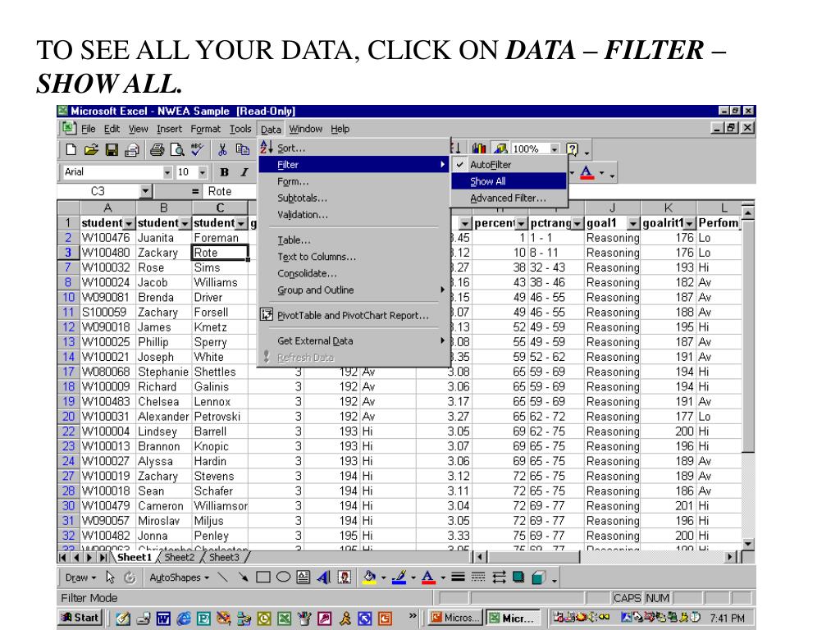Image resolution: width=840 pixels, height=630 pixels.
Task: Click the Select Objects pointer icon
Action: [x=111, y=577]
